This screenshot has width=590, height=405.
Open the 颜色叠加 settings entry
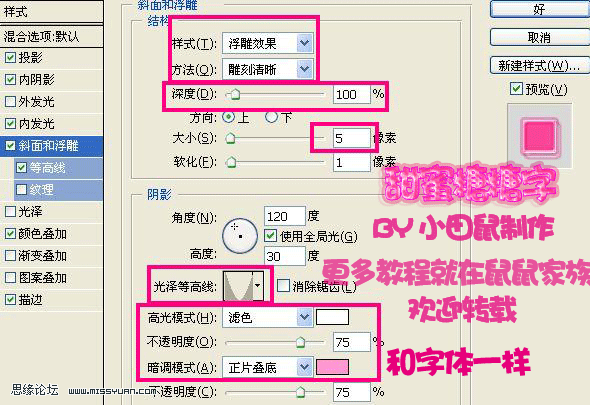[x=43, y=234]
